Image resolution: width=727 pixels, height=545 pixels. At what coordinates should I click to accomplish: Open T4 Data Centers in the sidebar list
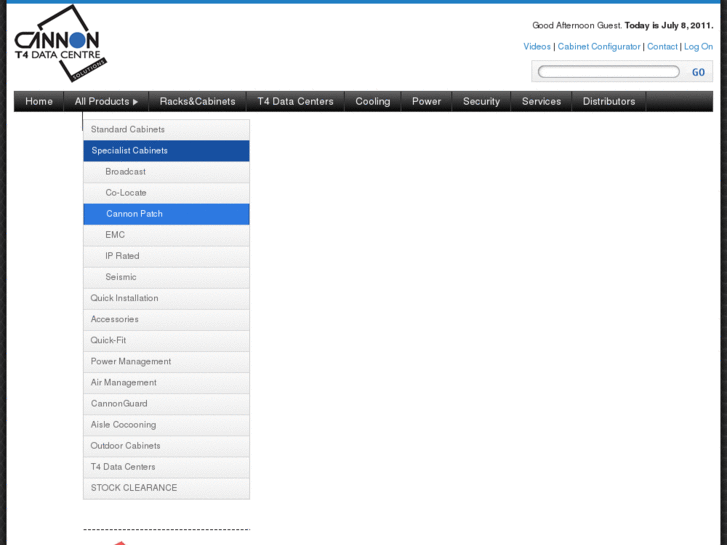click(x=166, y=467)
